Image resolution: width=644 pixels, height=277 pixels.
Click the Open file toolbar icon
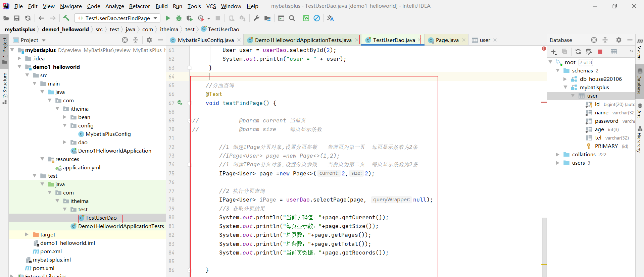pyautogui.click(x=6, y=18)
